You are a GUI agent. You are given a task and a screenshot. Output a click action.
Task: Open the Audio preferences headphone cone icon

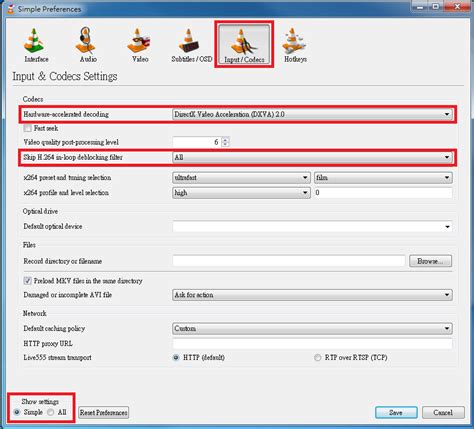tap(86, 40)
